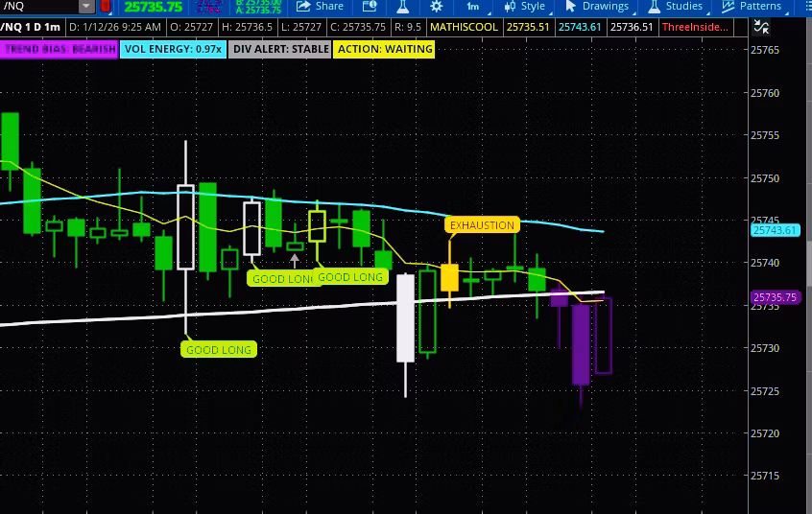The image size is (812, 514).
Task: Toggle the price axis auto-fit arrows icon
Action: [x=763, y=28]
